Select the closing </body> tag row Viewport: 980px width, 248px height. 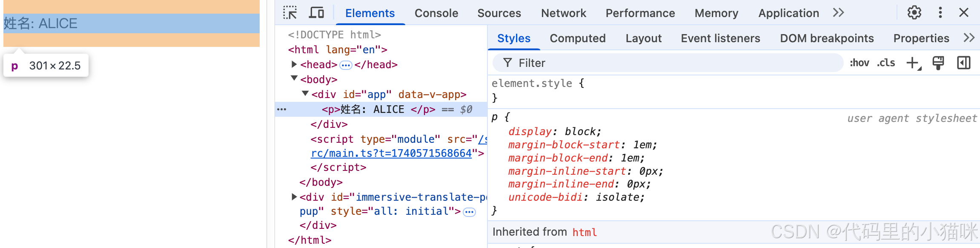(x=321, y=182)
